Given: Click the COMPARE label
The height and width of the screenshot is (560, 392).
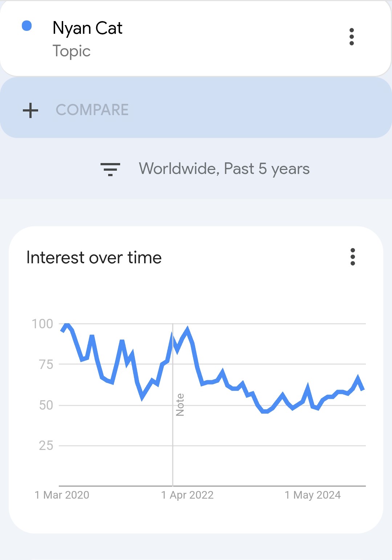Looking at the screenshot, I should (92, 110).
